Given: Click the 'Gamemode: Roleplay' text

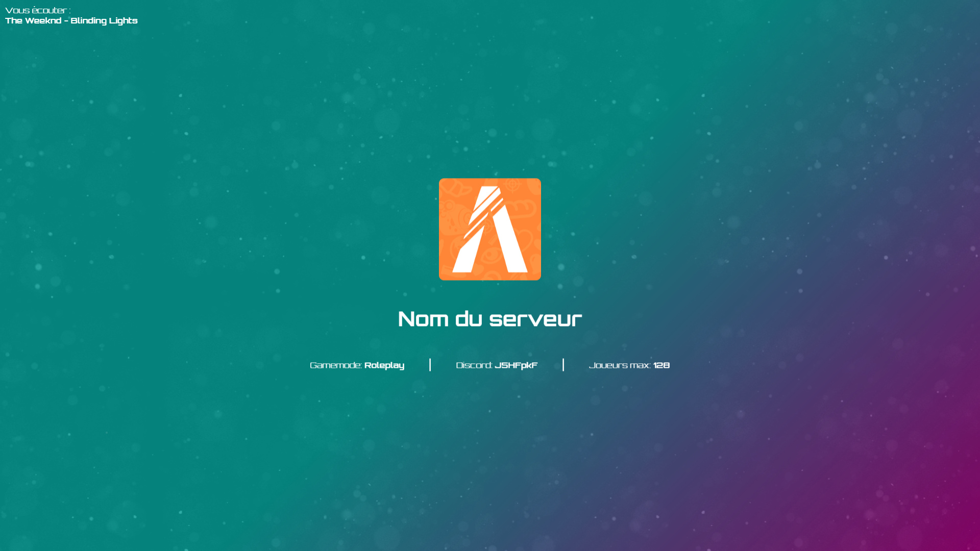Looking at the screenshot, I should 357,365.
